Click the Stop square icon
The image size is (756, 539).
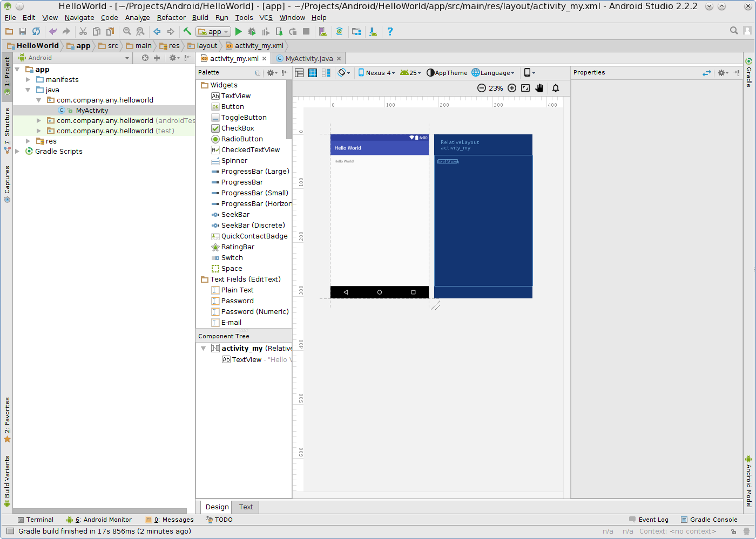click(306, 31)
